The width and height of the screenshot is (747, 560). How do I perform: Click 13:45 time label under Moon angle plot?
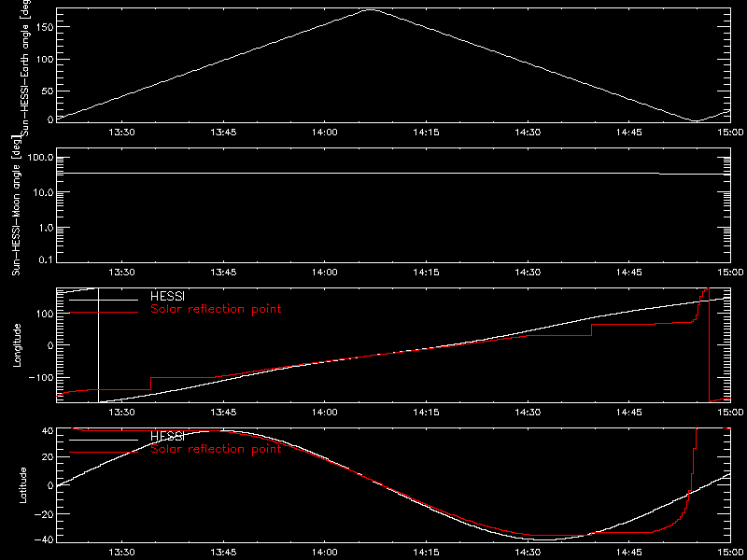[223, 273]
